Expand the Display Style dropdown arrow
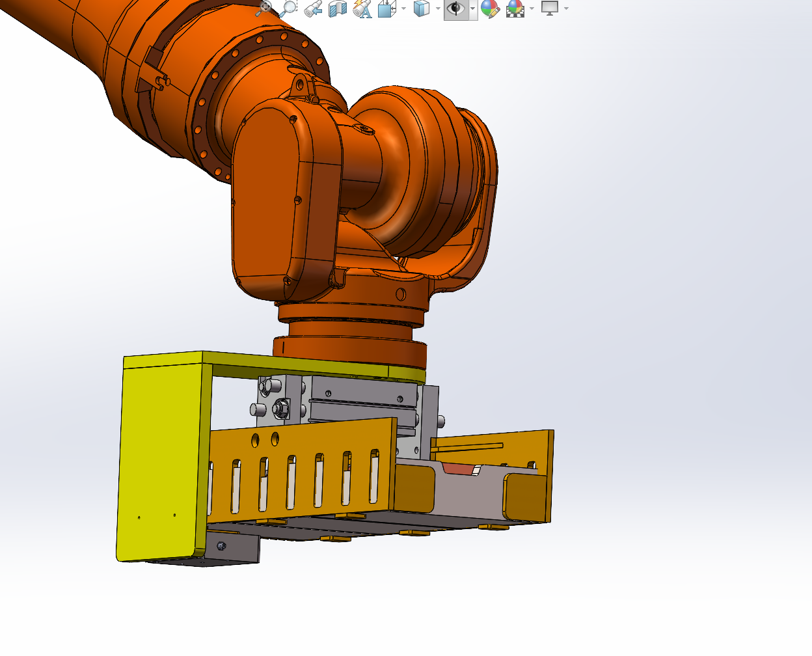The image size is (812, 656). 438,8
